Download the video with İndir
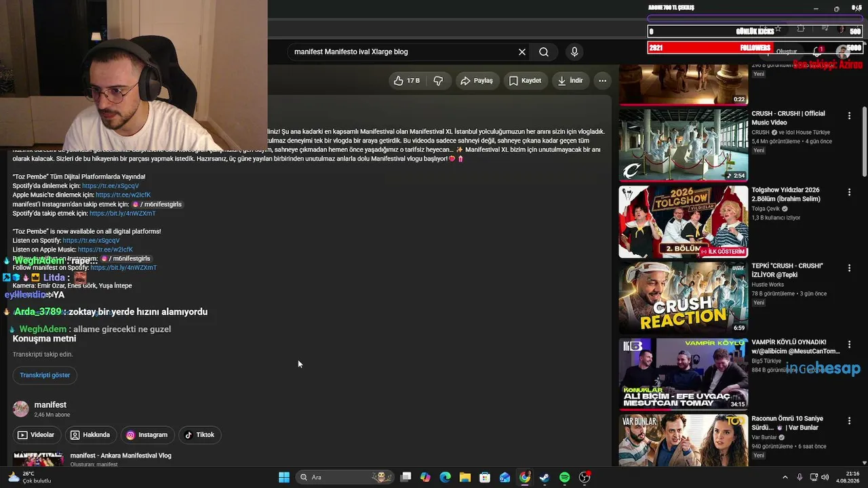Screen dimensions: 868x488 point(570,81)
